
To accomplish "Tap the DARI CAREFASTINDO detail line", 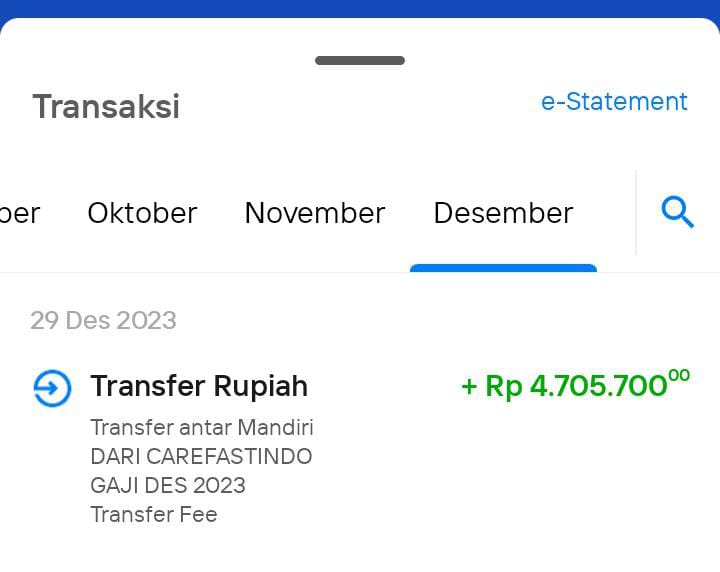I will click(201, 456).
